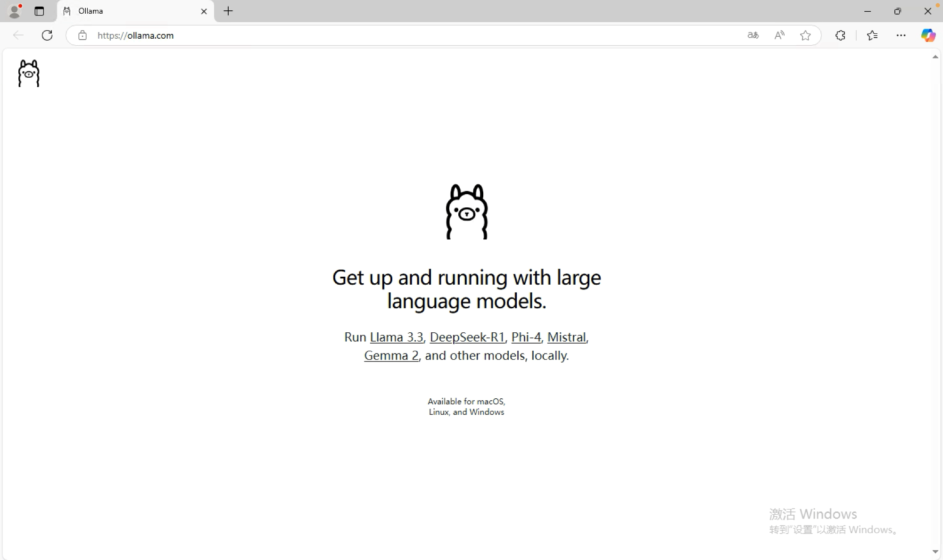
Task: Open a new browser tab
Action: pyautogui.click(x=228, y=11)
